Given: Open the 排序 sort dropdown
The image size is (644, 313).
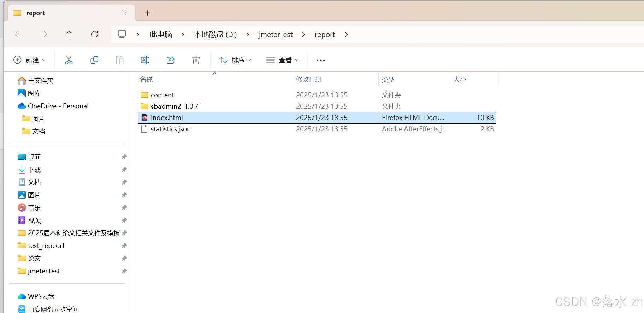Looking at the screenshot, I should [x=235, y=60].
